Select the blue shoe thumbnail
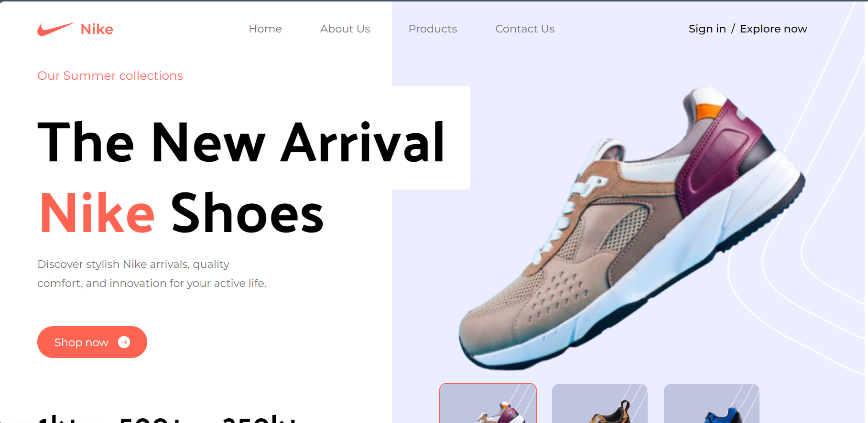Image resolution: width=868 pixels, height=423 pixels. coord(711,403)
